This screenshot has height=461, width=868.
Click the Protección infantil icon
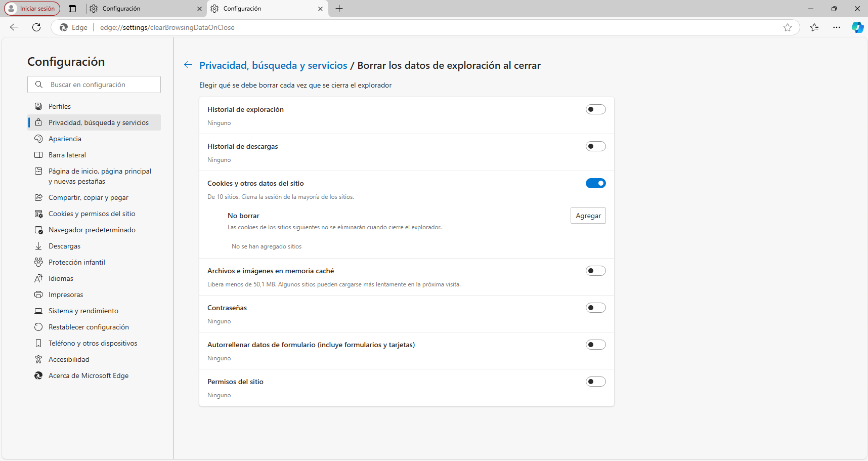click(38, 262)
